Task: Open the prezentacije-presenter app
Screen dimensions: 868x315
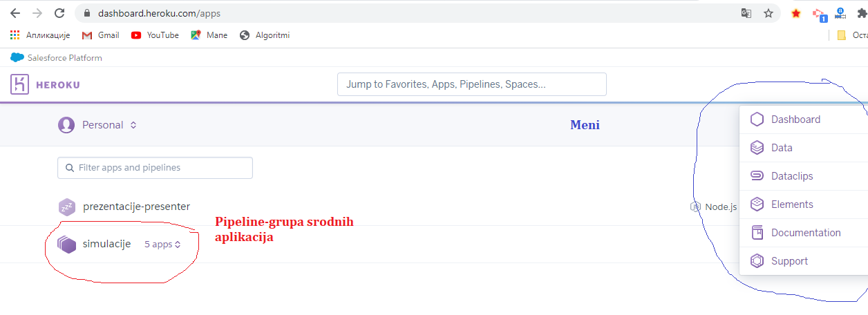Action: click(x=136, y=207)
